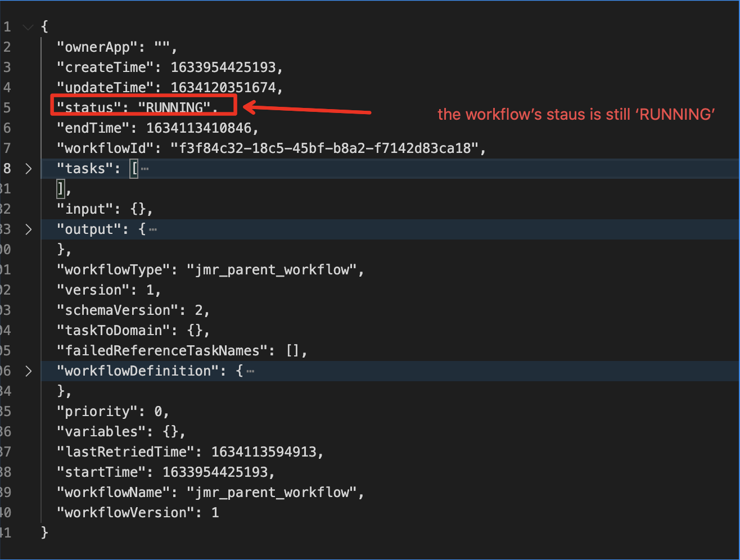
Task: Click the fold chevron next to "output"
Action: pyautogui.click(x=29, y=229)
